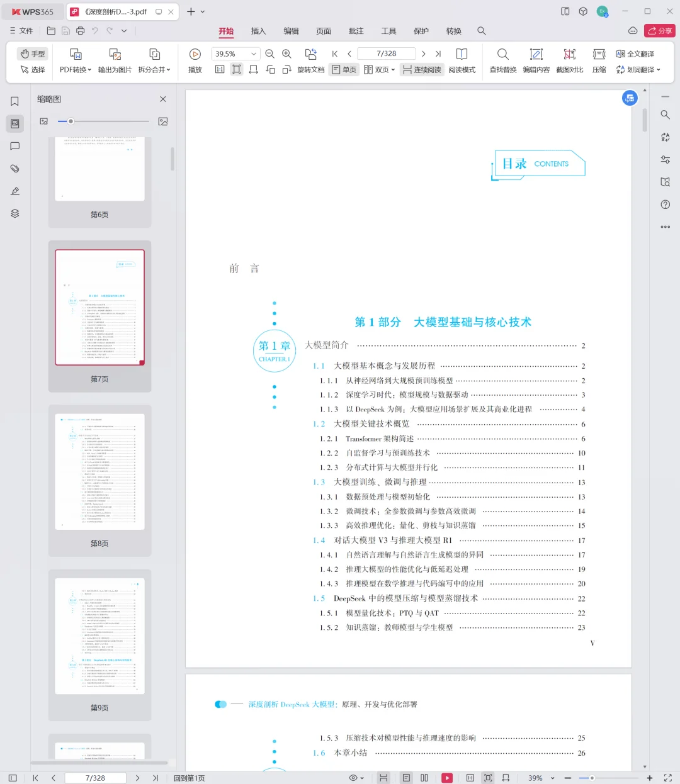The image size is (680, 784).
Task: Open the 保护 ribbon tab
Action: (421, 31)
